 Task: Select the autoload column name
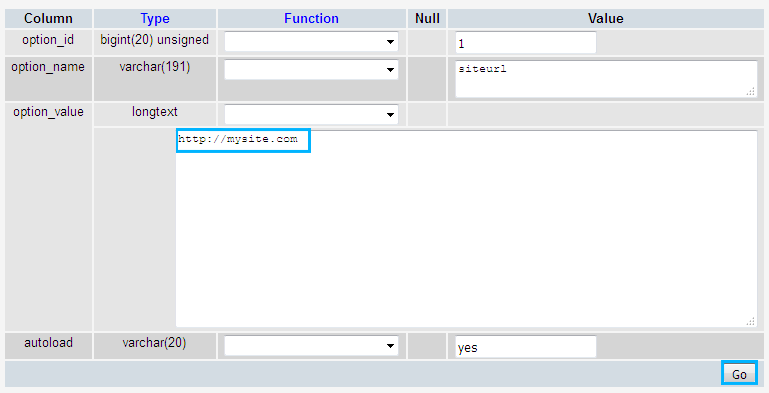tap(49, 342)
